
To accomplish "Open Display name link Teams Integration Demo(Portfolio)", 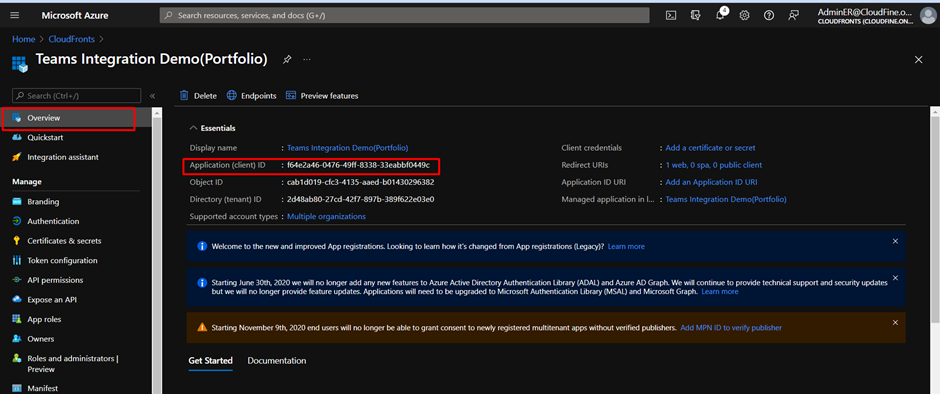I will click(348, 148).
